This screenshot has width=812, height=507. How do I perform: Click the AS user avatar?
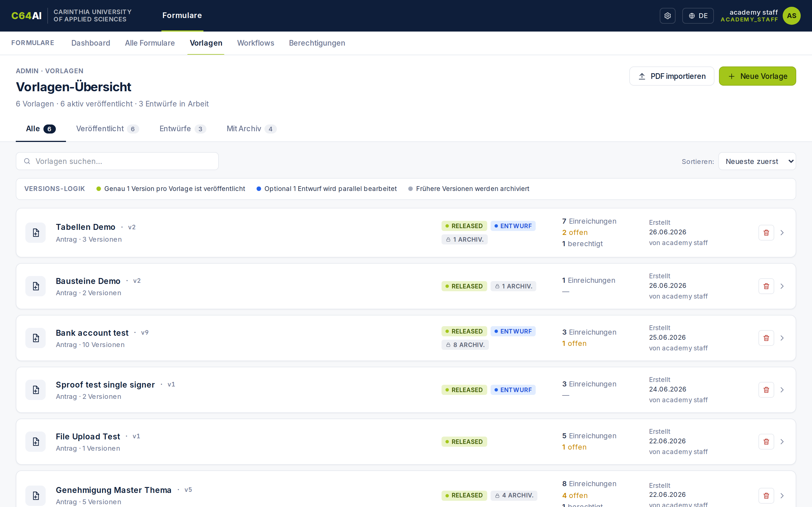point(791,16)
